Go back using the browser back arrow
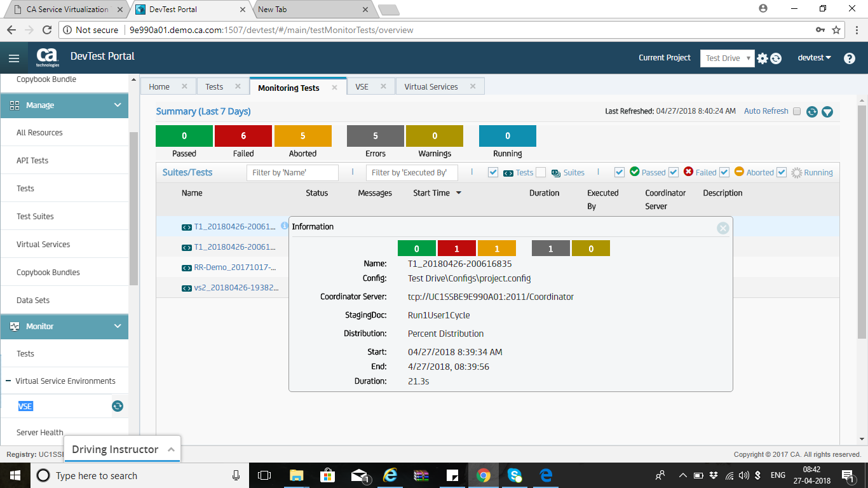Viewport: 868px width, 488px height. [x=11, y=30]
